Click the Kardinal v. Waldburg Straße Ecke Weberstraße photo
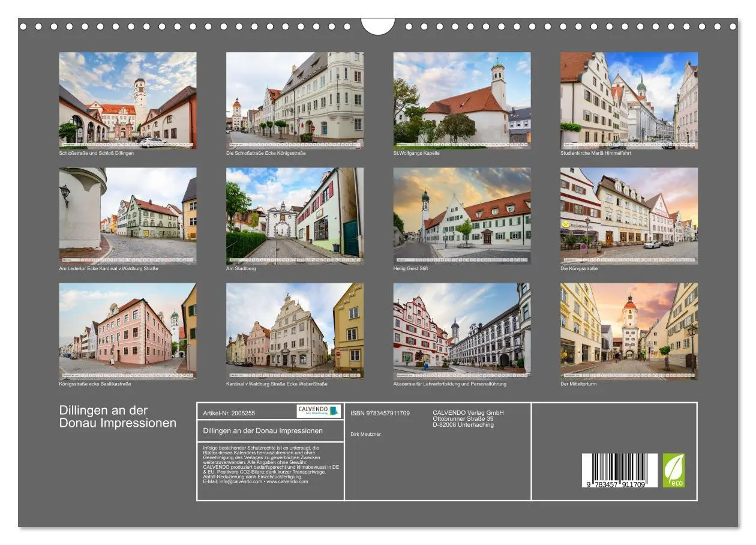This screenshot has width=756, height=545. coord(295,331)
